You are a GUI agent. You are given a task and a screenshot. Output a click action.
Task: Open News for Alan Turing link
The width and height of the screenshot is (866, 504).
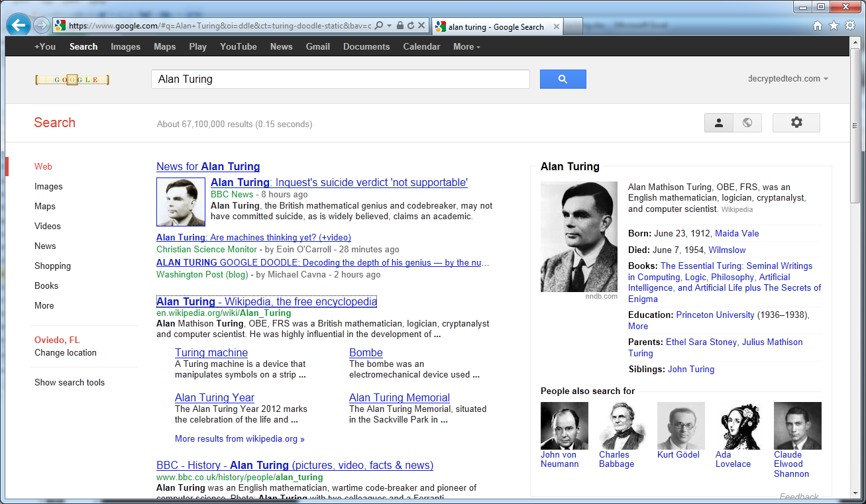click(208, 167)
